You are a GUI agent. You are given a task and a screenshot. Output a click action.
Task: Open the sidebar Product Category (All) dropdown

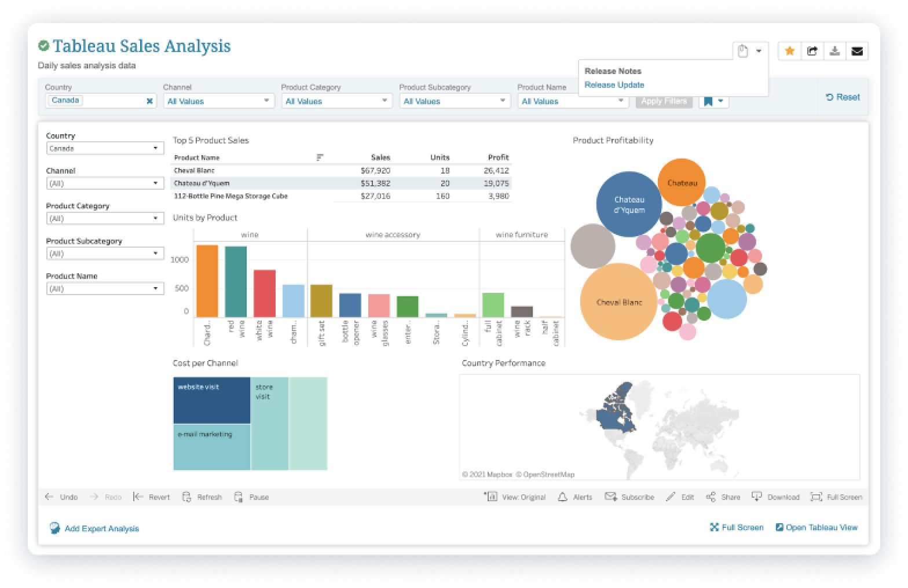click(105, 219)
